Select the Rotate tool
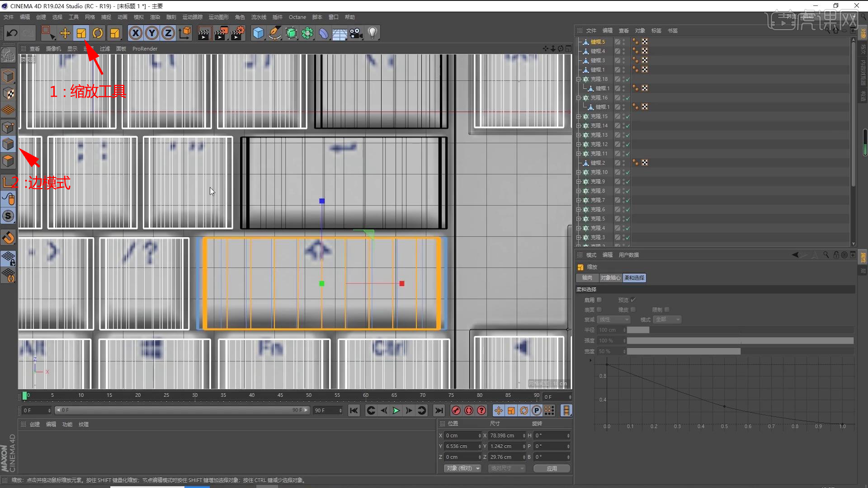This screenshot has height=488, width=868. click(98, 33)
